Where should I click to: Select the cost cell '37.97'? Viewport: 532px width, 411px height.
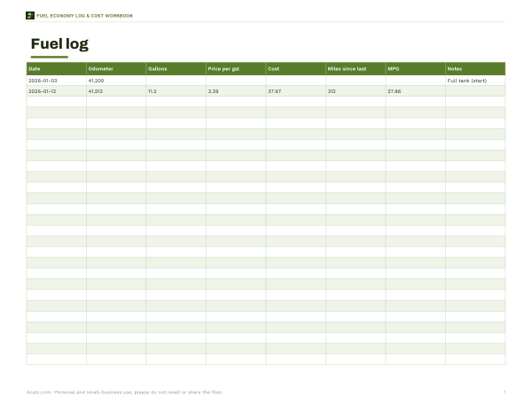click(296, 91)
